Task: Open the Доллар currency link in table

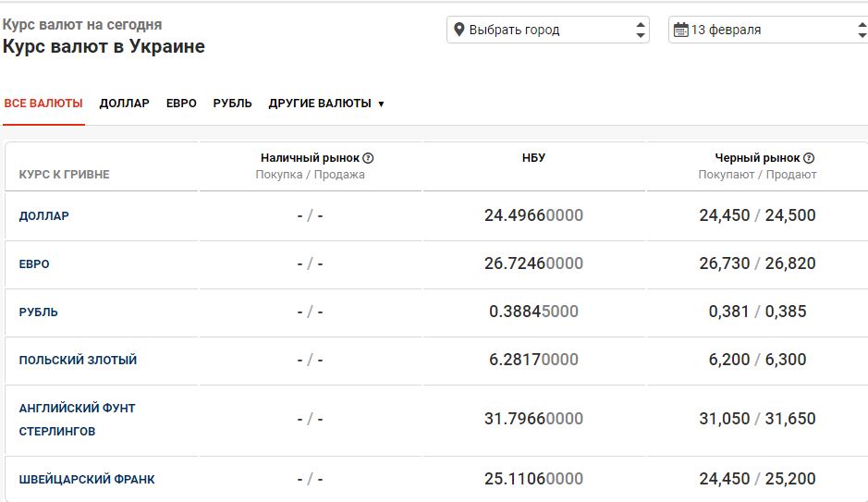Action: tap(44, 216)
